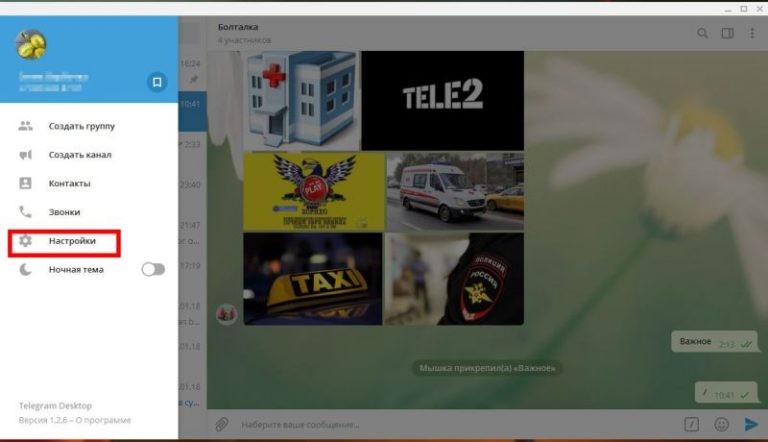768x442 pixels.
Task: Open the yellow eagle emblem image
Action: point(314,192)
